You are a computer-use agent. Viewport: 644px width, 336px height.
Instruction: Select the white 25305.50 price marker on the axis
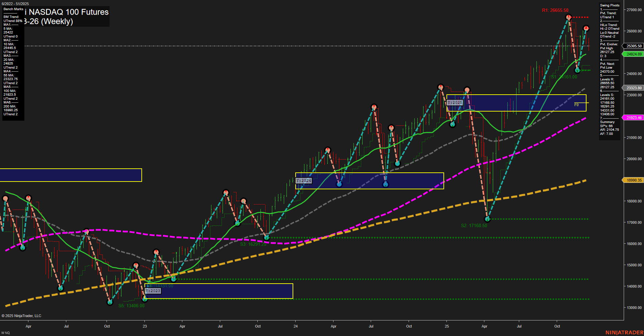(x=634, y=46)
